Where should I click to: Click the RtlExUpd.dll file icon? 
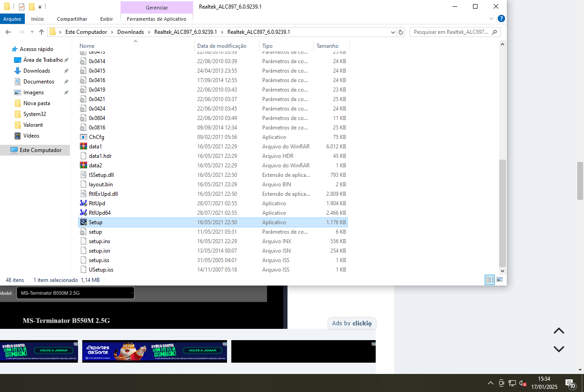[83, 194]
